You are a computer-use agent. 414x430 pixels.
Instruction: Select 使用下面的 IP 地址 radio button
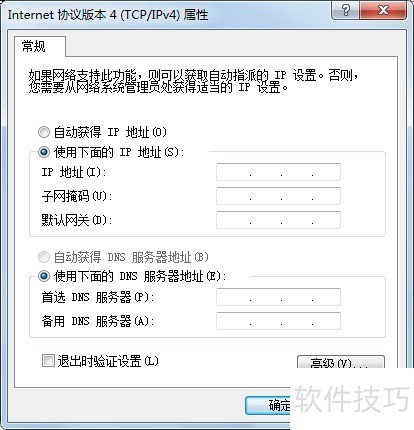pyautogui.click(x=44, y=152)
